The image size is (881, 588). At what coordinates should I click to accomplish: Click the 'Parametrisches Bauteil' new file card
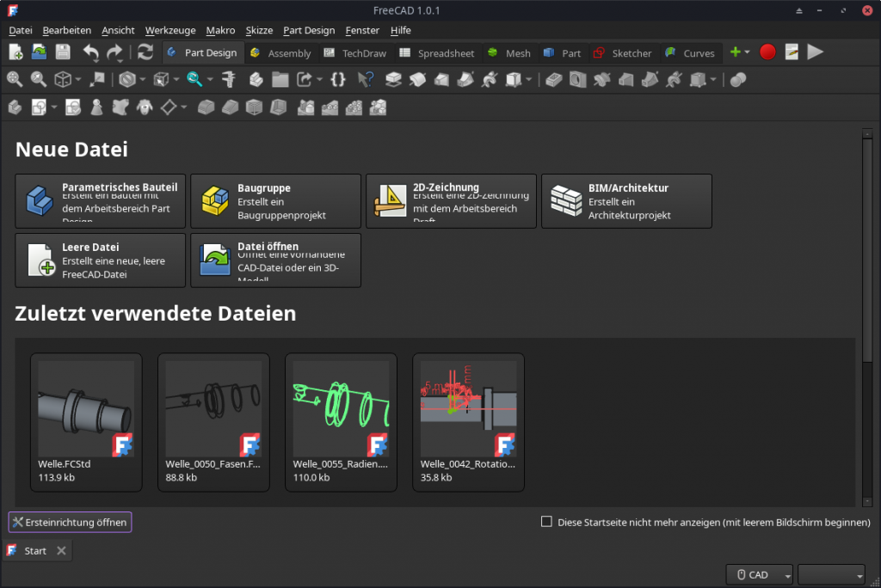[100, 201]
